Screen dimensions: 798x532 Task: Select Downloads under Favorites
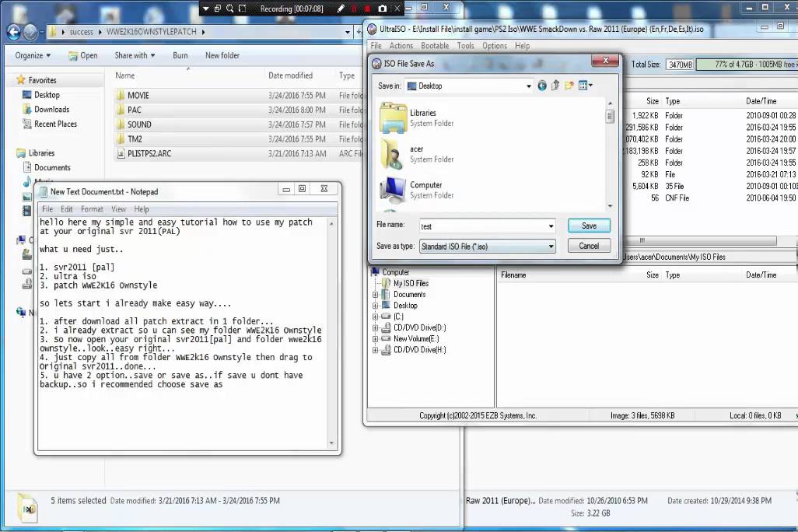[51, 110]
